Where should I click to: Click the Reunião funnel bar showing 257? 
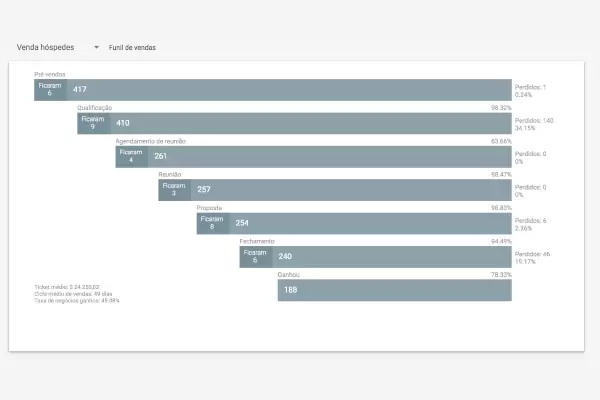(350, 190)
